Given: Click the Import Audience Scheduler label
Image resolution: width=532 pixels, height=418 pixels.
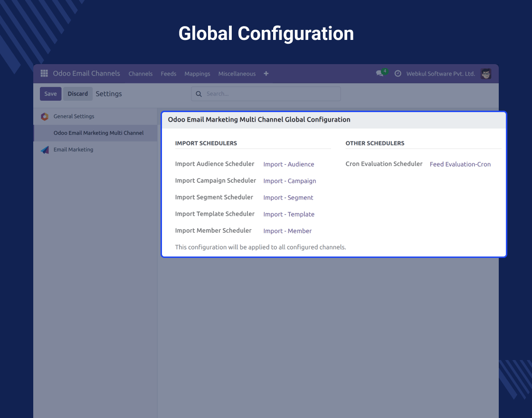Looking at the screenshot, I should 214,164.
